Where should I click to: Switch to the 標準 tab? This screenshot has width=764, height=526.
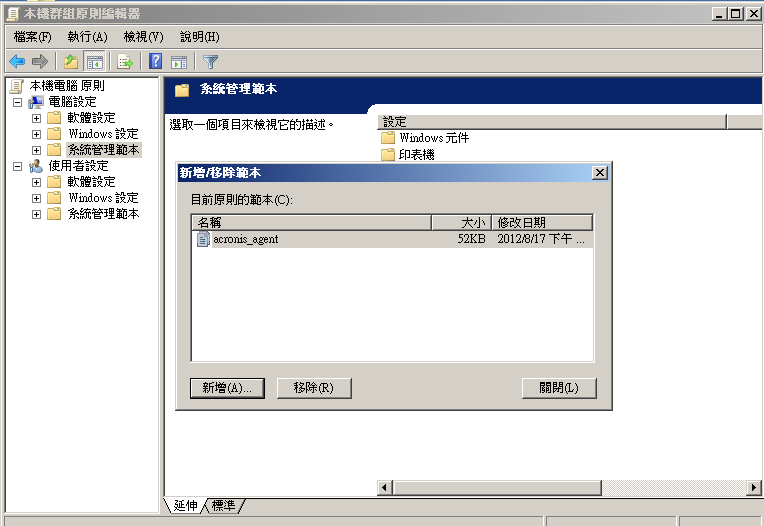[223, 506]
